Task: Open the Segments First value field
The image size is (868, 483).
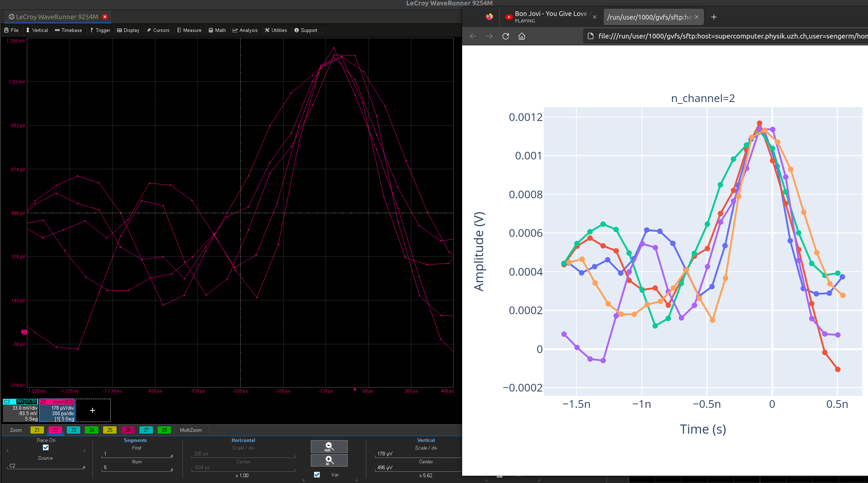Action: click(137, 454)
